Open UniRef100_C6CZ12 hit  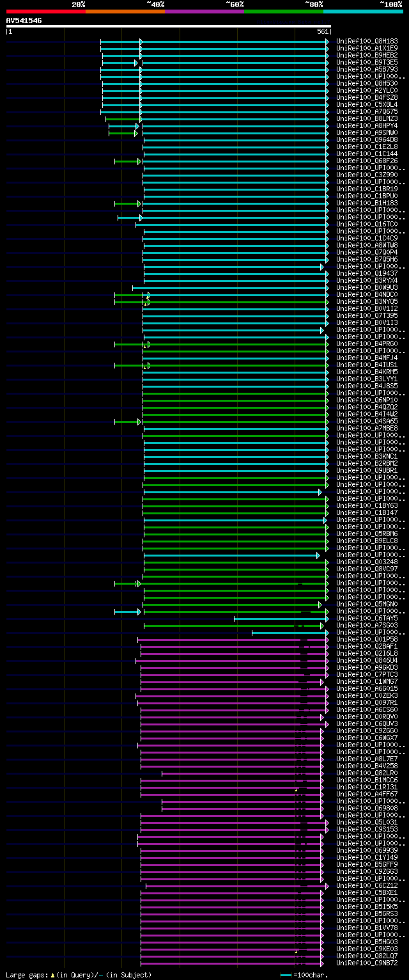click(367, 885)
